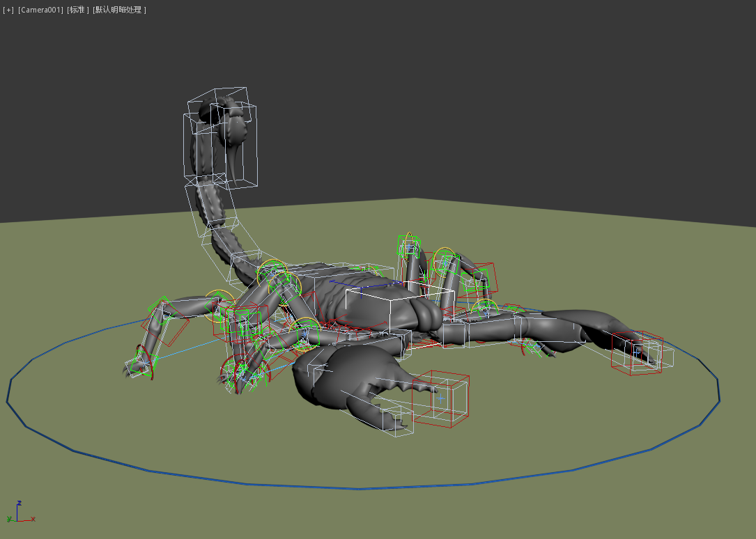The height and width of the screenshot is (539, 756).
Task: Open the Camera001 point-of-view menu
Action: pos(40,10)
